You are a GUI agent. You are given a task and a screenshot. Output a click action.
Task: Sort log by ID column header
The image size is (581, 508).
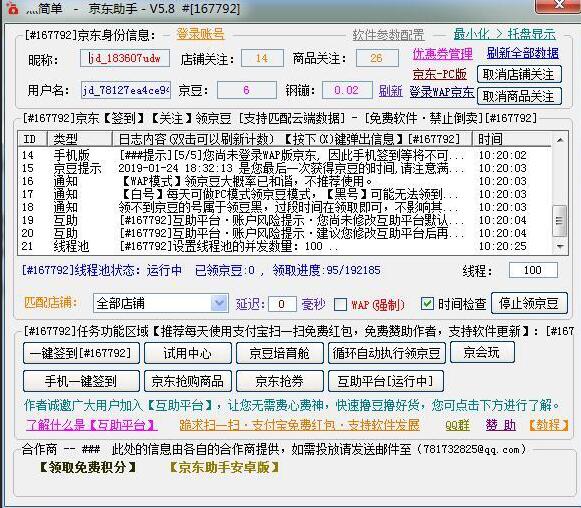click(x=33, y=139)
